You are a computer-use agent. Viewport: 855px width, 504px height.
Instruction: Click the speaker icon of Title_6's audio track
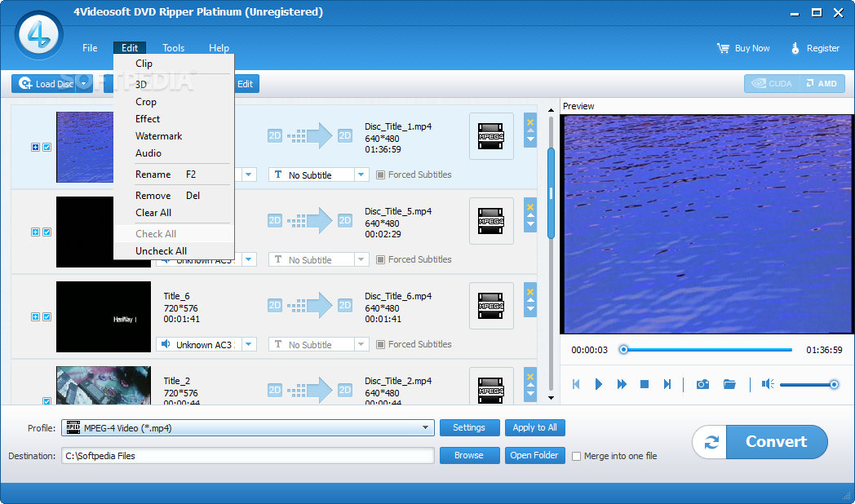point(166,344)
